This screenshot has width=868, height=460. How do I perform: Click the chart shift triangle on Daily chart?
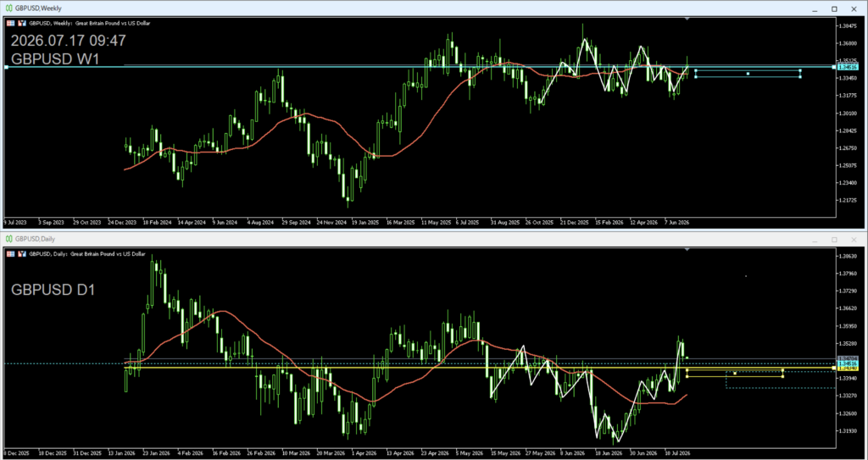(687, 250)
